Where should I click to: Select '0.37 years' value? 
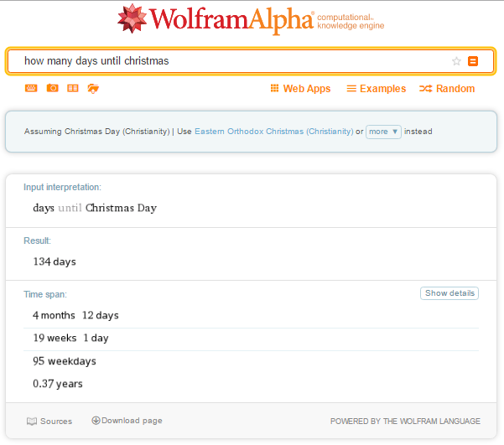click(58, 383)
